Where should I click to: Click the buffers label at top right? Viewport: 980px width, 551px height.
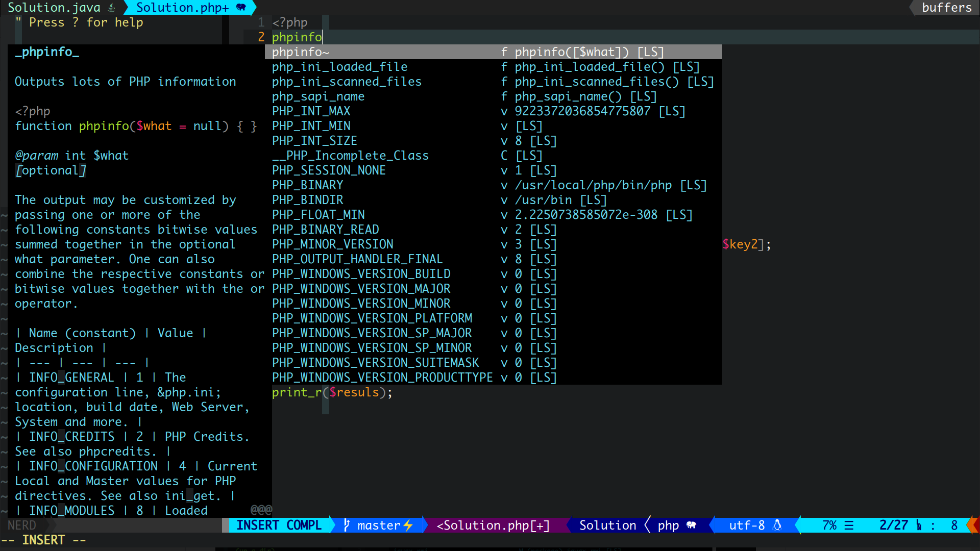[x=947, y=8]
